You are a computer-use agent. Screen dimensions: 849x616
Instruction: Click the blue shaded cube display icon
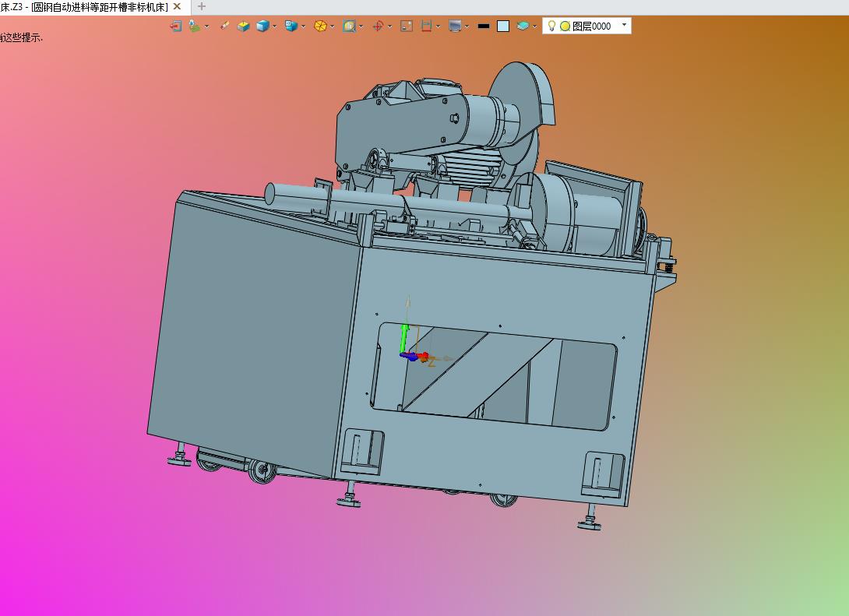tap(262, 26)
